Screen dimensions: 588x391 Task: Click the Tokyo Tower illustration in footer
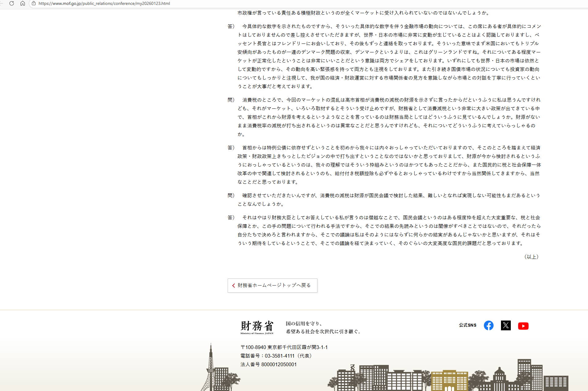pyautogui.click(x=211, y=368)
